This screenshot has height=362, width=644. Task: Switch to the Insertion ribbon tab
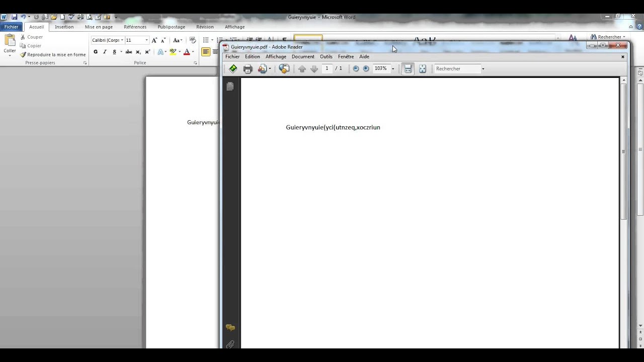(x=64, y=27)
